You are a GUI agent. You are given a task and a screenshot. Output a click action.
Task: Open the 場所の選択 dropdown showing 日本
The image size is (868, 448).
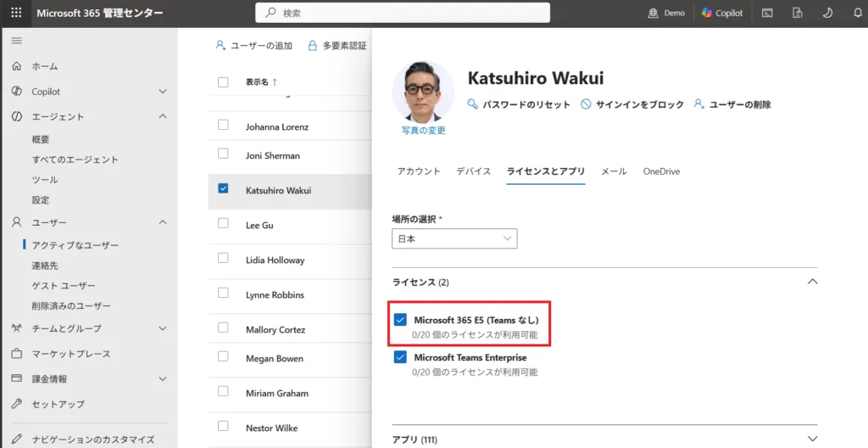tap(454, 238)
